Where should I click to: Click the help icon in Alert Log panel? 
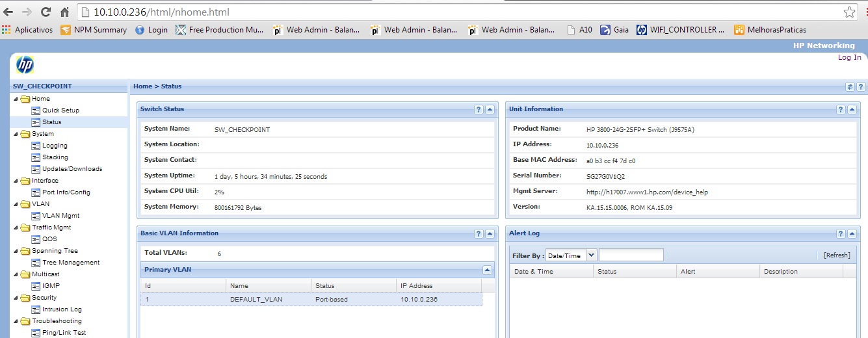click(x=841, y=234)
